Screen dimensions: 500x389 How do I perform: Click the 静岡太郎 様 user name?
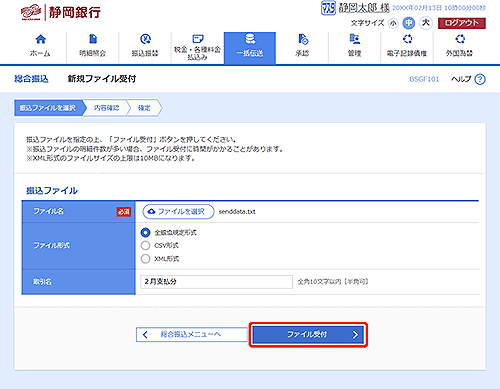pos(364,8)
